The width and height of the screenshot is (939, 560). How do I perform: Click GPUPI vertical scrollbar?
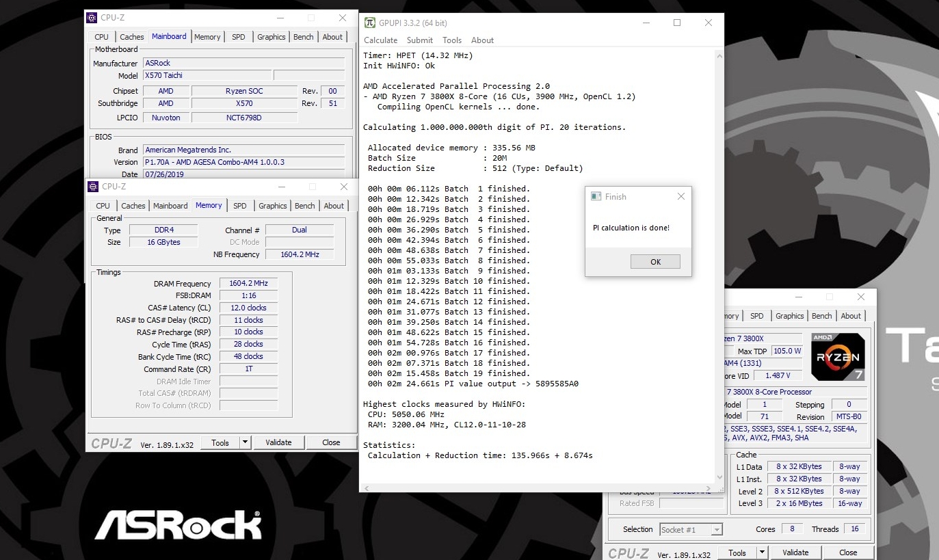718,265
